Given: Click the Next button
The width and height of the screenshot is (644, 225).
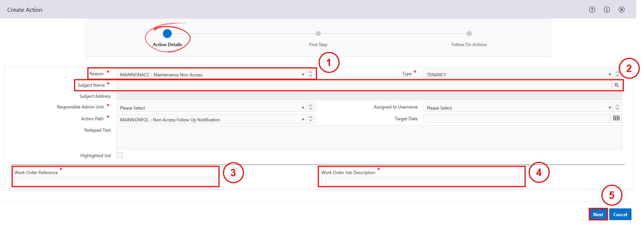Looking at the screenshot, I should 598,214.
